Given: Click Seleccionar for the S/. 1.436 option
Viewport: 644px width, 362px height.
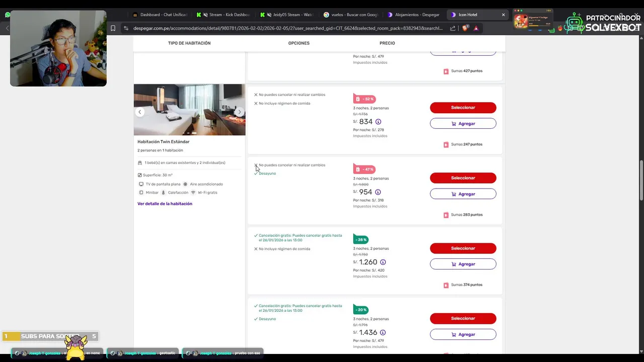Looking at the screenshot, I should click(x=463, y=318).
